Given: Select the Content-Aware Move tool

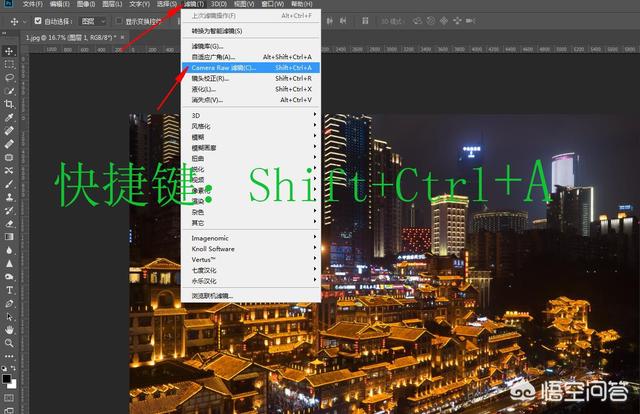Looking at the screenshot, I should [9, 170].
